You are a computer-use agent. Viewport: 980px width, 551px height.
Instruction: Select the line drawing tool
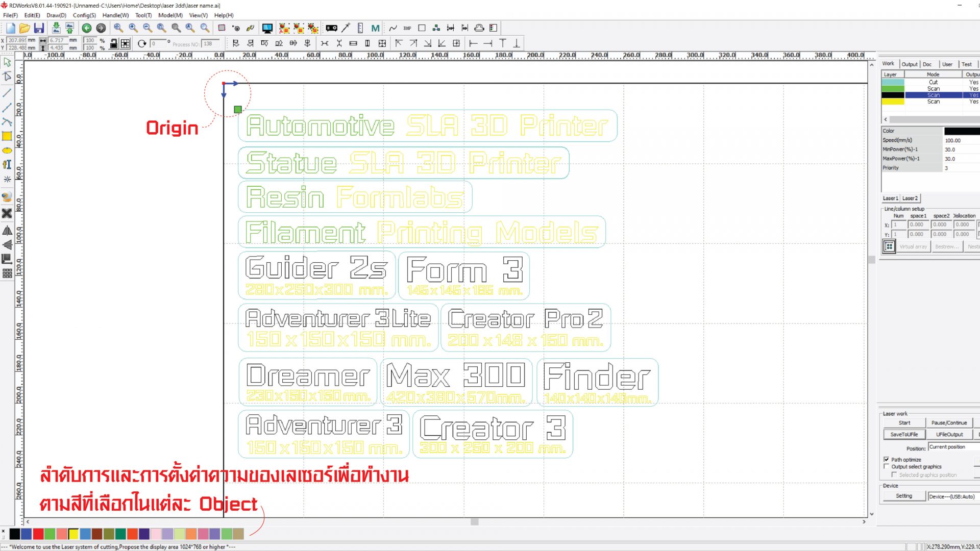tap(7, 93)
